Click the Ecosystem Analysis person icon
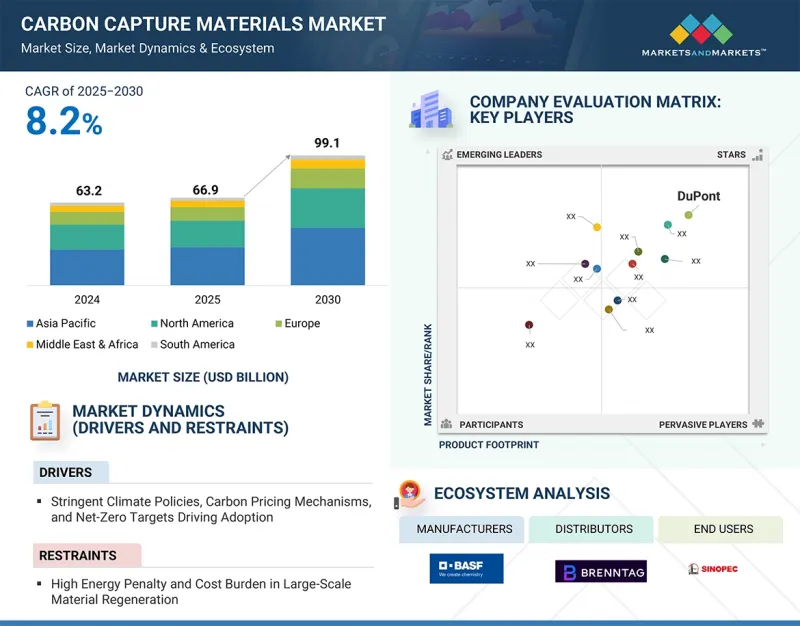The height and width of the screenshot is (626, 800). 409,493
